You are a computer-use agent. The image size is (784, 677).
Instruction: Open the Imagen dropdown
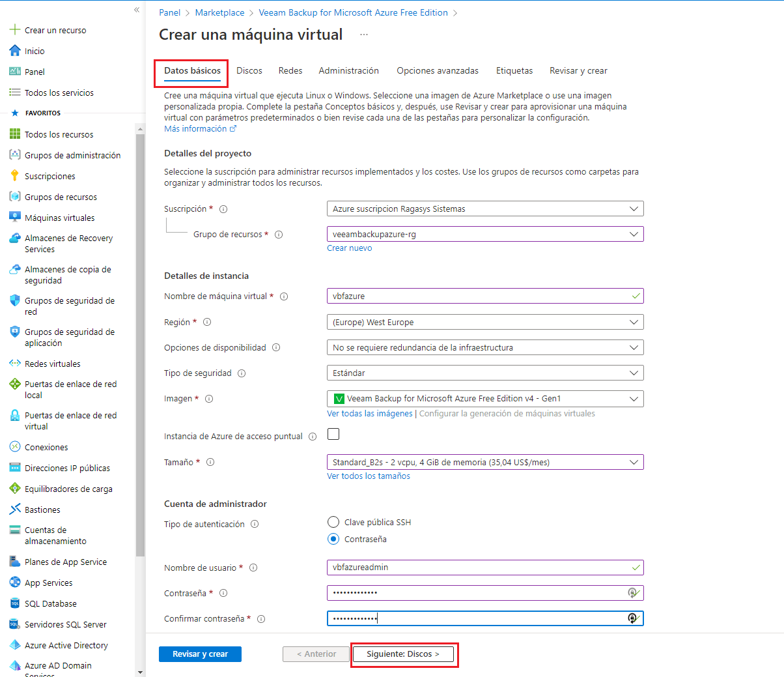point(485,398)
